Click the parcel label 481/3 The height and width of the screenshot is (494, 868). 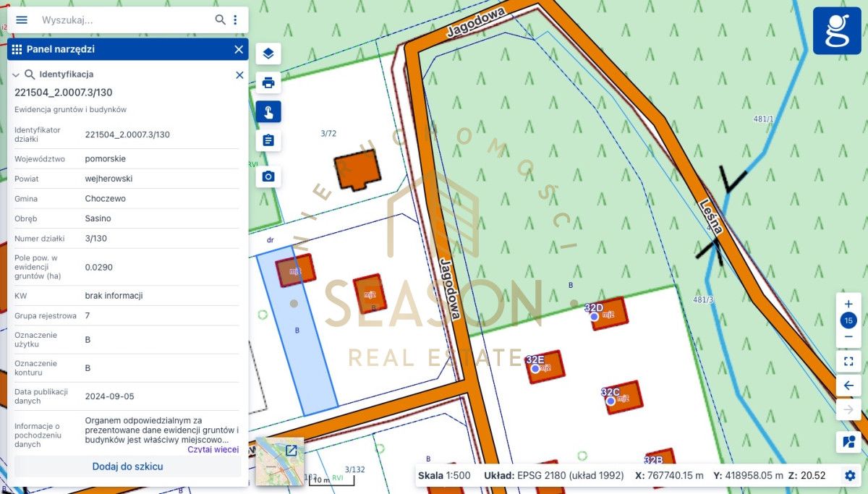[x=702, y=299]
